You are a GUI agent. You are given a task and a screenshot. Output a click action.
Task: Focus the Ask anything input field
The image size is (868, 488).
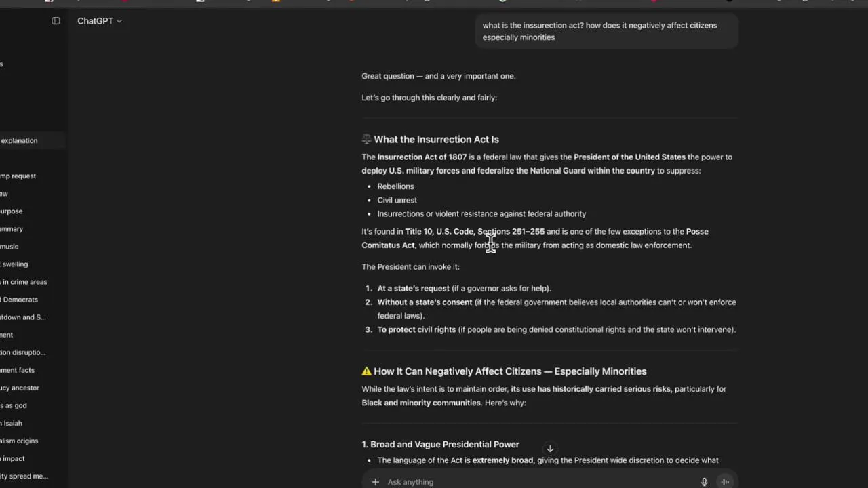pyautogui.click(x=539, y=482)
